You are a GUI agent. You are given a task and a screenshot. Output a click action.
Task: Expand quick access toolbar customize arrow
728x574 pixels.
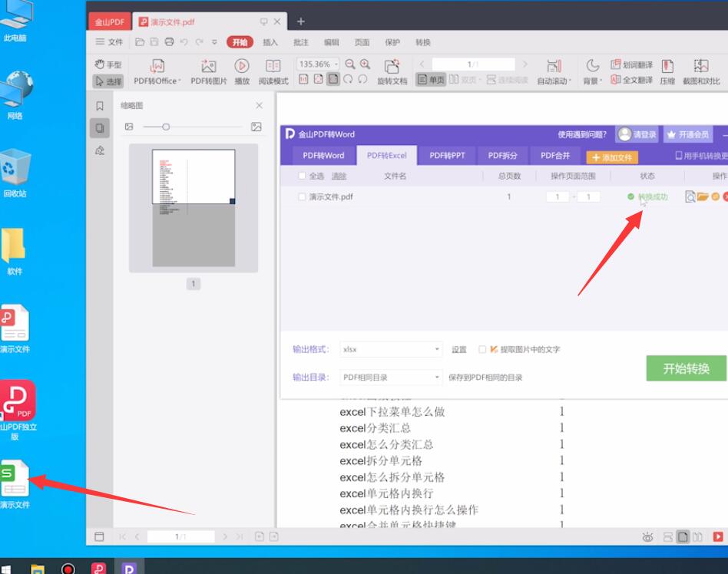tap(214, 42)
